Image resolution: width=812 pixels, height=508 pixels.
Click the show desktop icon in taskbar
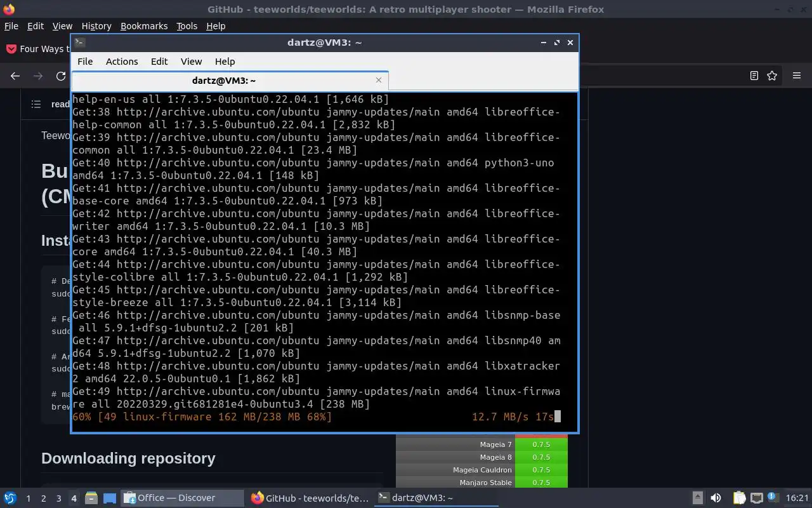coord(110,498)
